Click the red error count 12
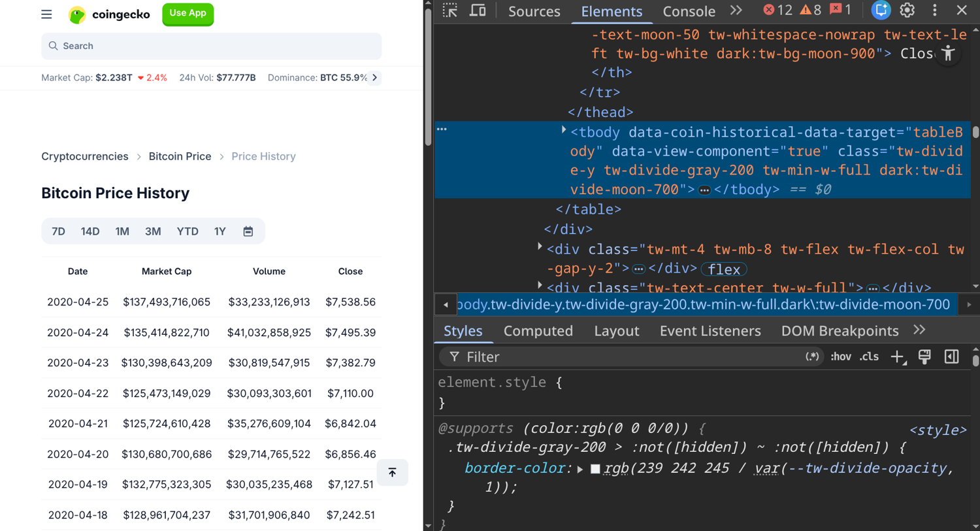 [777, 10]
